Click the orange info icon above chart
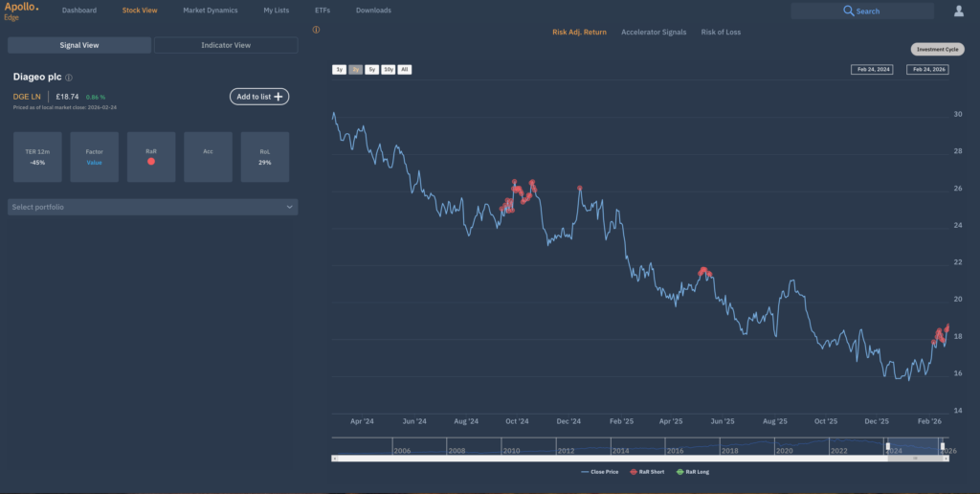The image size is (980, 494). coord(317,31)
